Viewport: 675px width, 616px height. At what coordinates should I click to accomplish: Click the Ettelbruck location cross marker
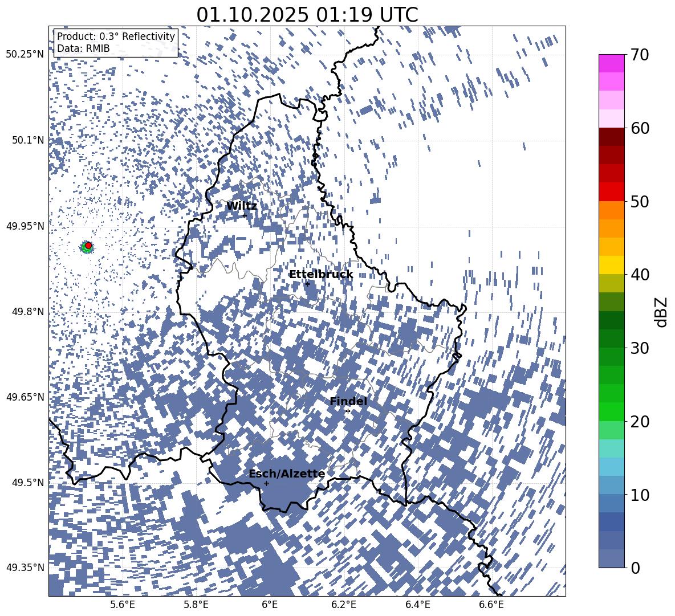(x=307, y=284)
